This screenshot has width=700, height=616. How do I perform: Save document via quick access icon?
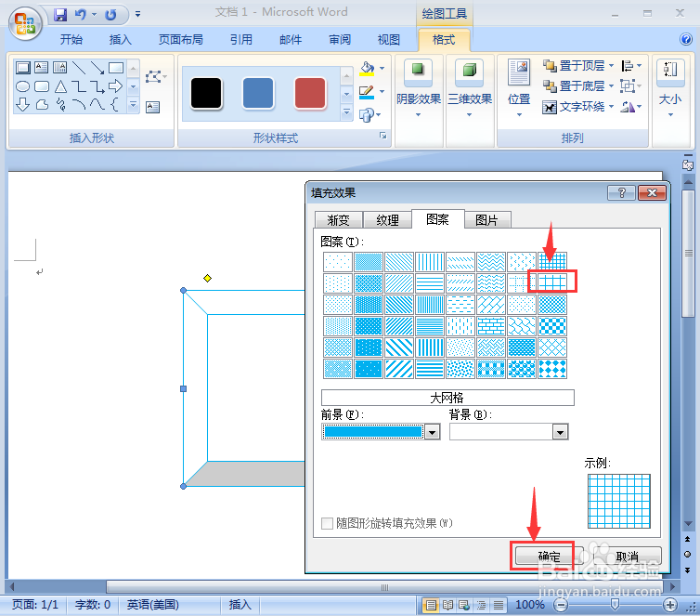[60, 14]
